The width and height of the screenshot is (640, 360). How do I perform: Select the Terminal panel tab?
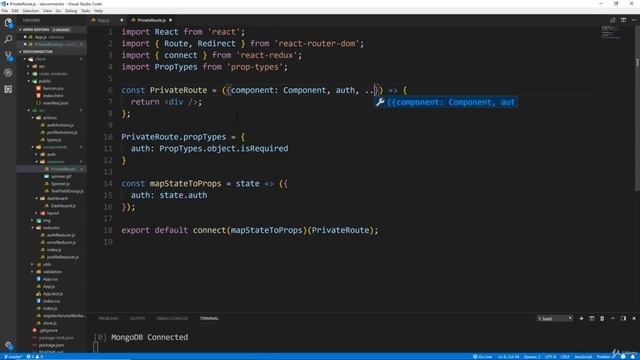point(209,318)
